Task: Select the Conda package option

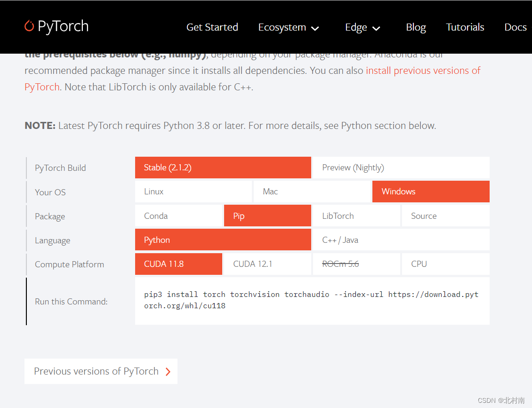Action: point(178,216)
